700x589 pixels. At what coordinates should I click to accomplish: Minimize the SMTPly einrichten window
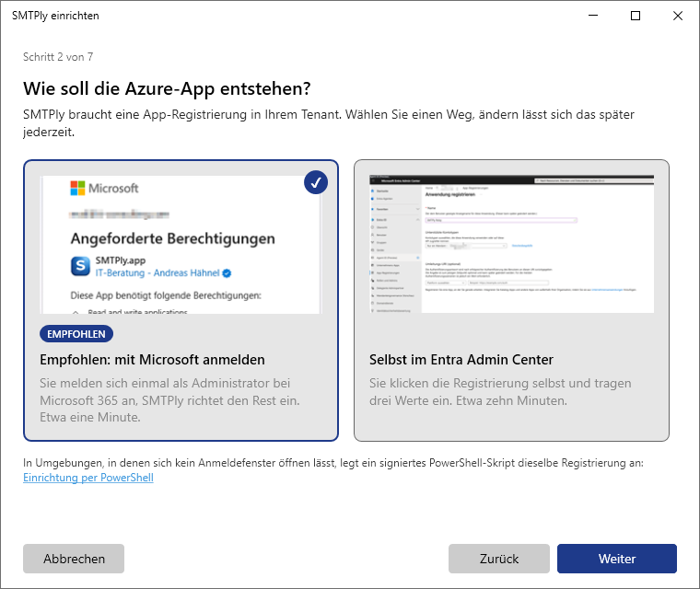[593, 16]
